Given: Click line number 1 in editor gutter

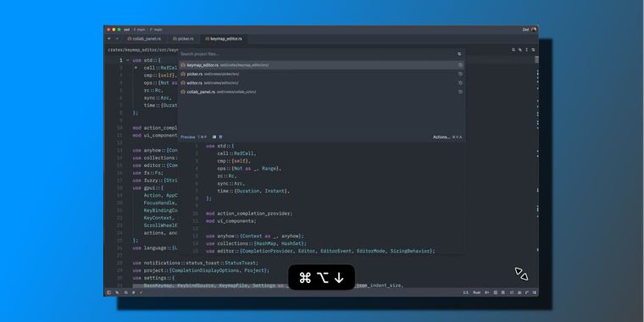Looking at the screenshot, I should [x=120, y=60].
